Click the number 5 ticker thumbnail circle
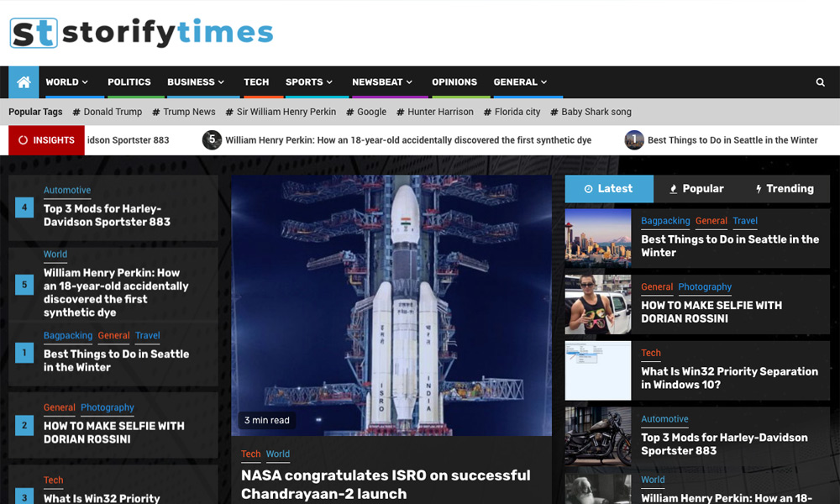Viewport: 840px width, 504px height. (212, 140)
